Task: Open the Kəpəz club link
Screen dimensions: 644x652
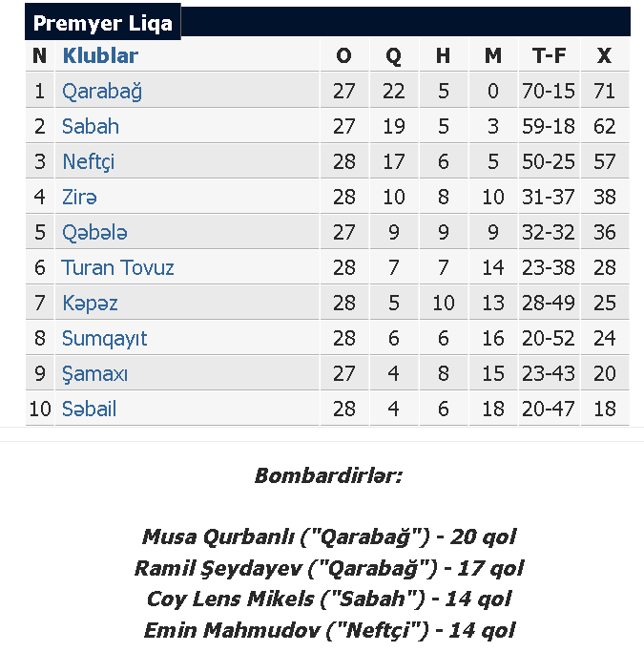Action: [90, 304]
